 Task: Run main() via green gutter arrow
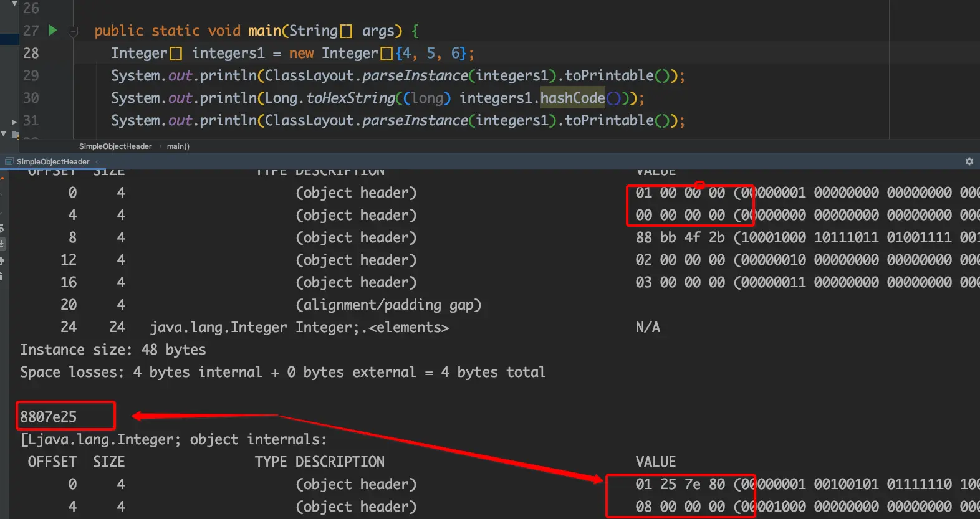click(53, 30)
